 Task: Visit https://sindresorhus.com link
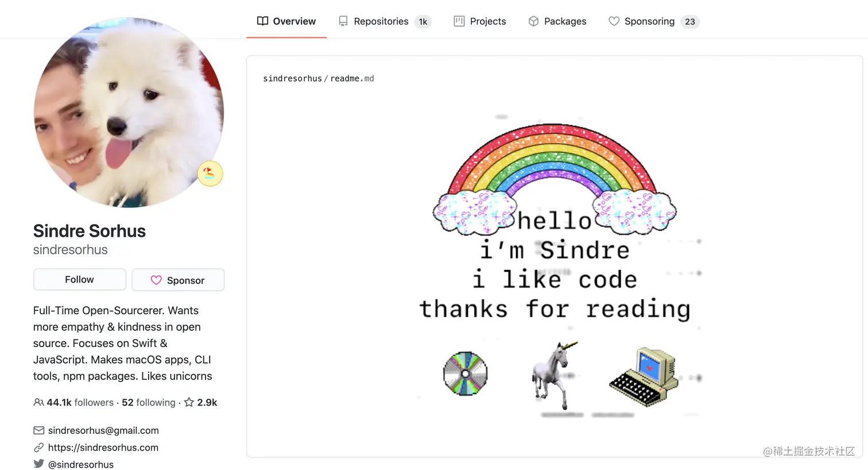tap(103, 447)
